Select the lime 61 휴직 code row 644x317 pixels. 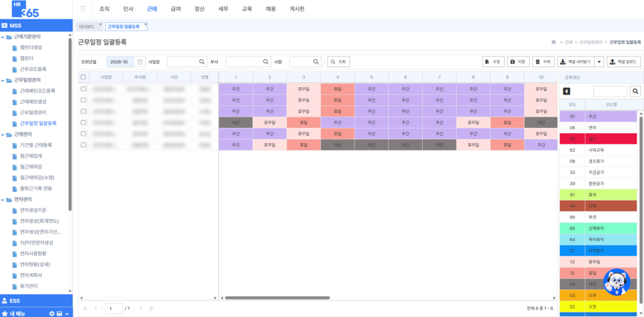coord(598,194)
